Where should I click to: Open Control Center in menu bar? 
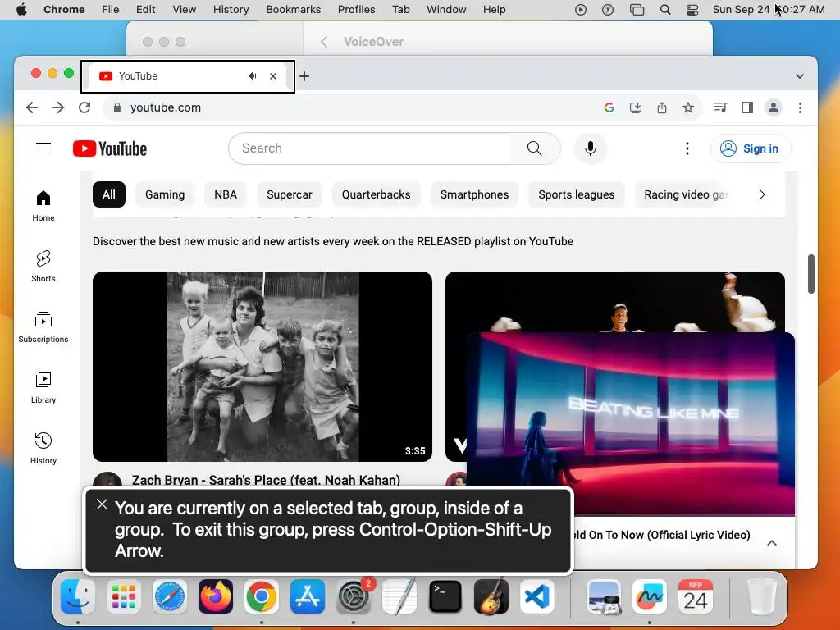[692, 10]
